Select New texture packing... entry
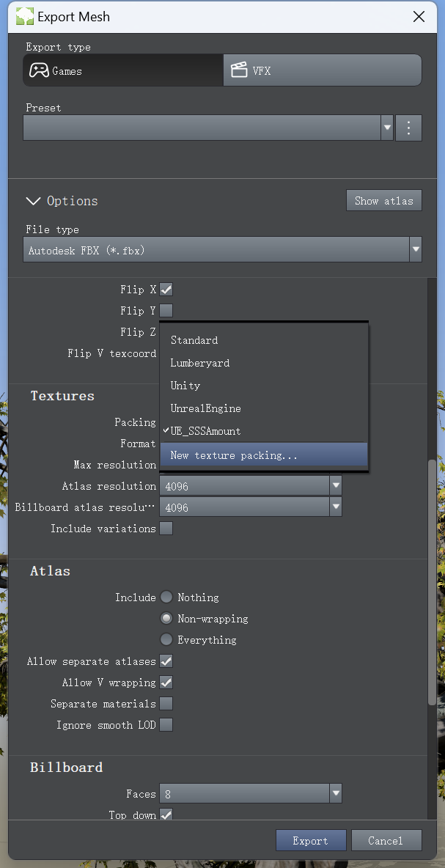 point(234,455)
